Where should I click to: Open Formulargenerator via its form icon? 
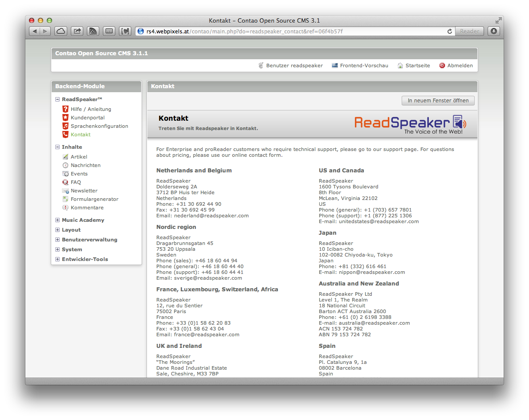tap(65, 199)
